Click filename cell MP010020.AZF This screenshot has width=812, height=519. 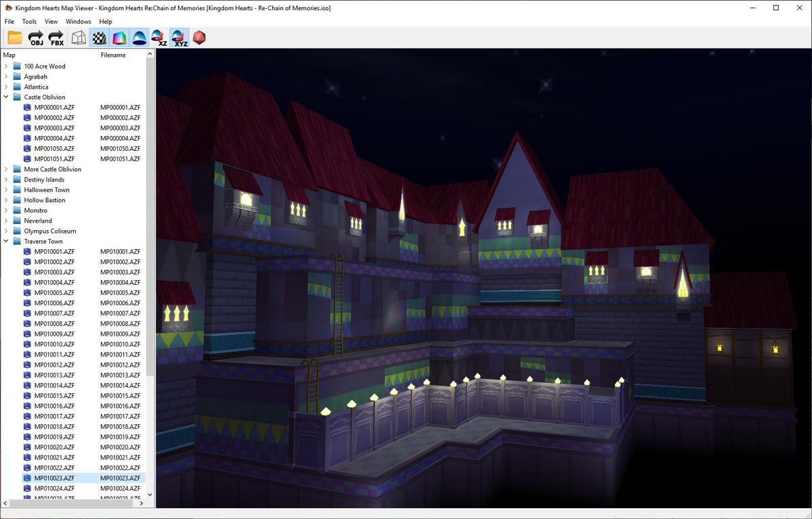point(120,447)
